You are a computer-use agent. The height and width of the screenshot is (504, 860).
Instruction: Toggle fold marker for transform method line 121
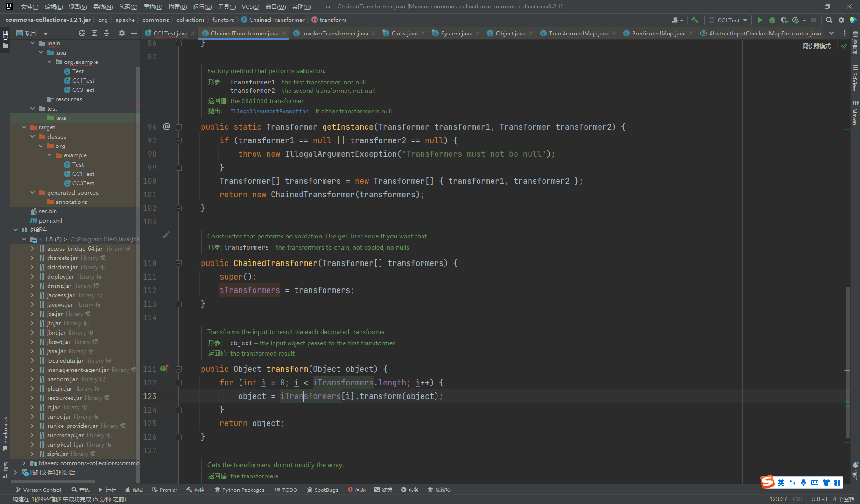178,369
